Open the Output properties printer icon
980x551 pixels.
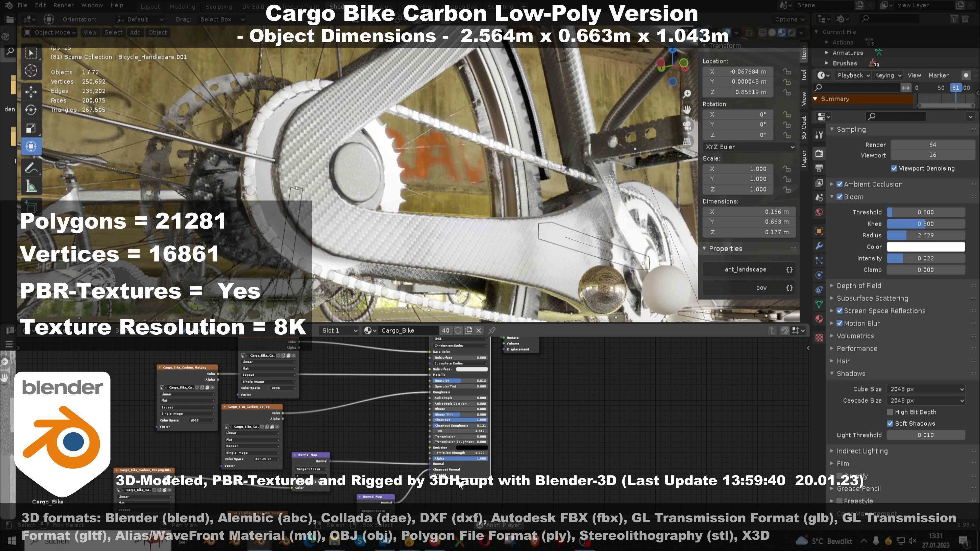(819, 168)
